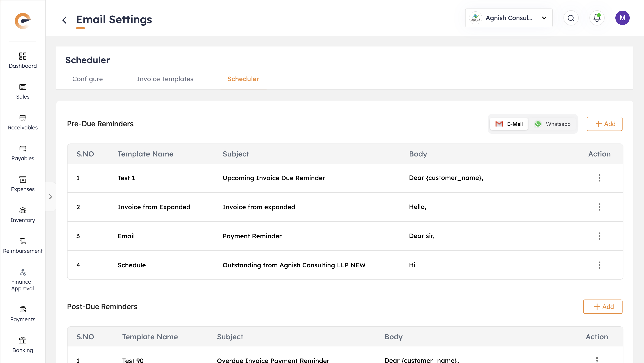Open the user profile avatar M
This screenshot has height=363, width=644.
(x=622, y=18)
